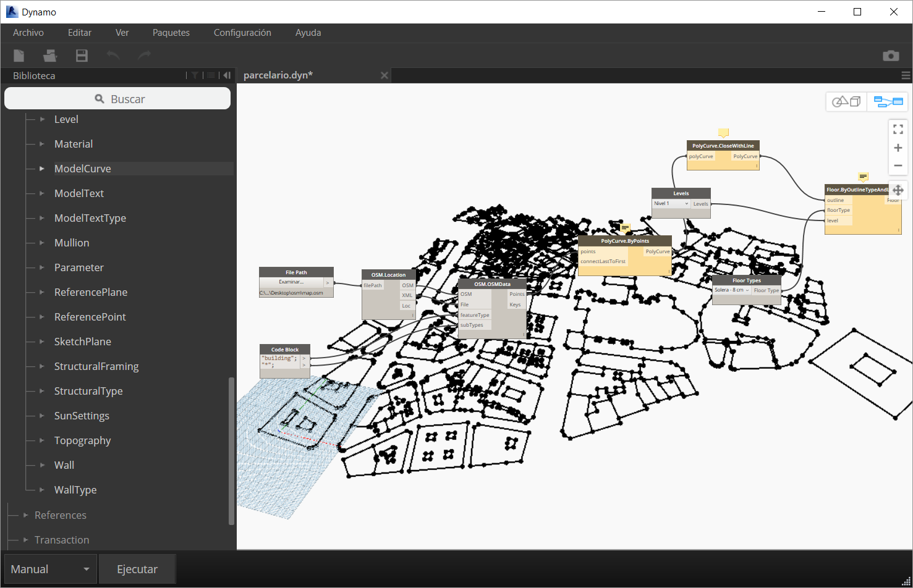
Task: Open the Configuración menu
Action: pyautogui.click(x=242, y=33)
